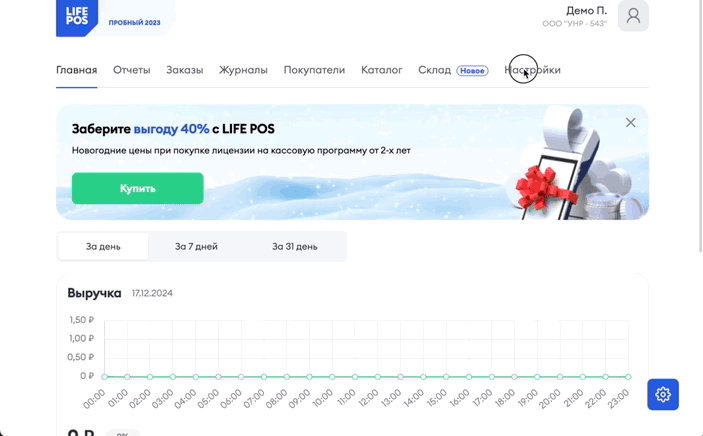Screen dimensions: 703x436
Task: Click the 00:00 data point on chart
Action: (104, 377)
